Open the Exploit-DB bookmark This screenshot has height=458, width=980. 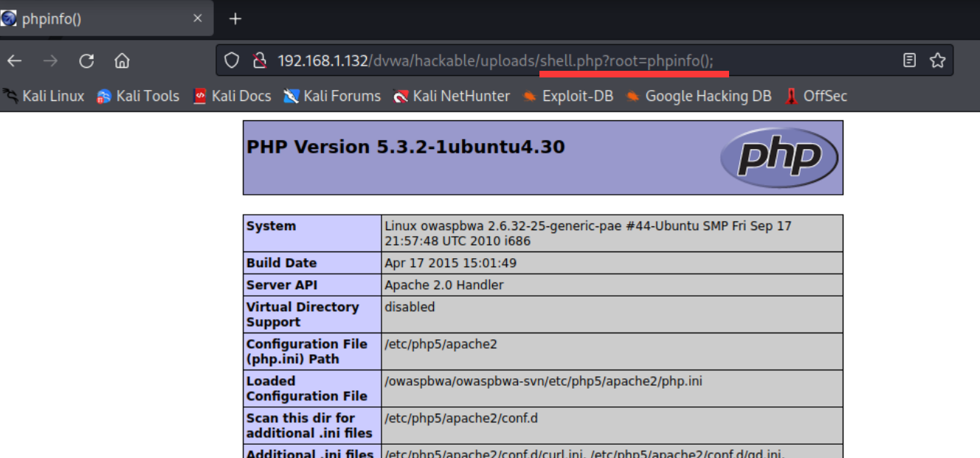[568, 96]
